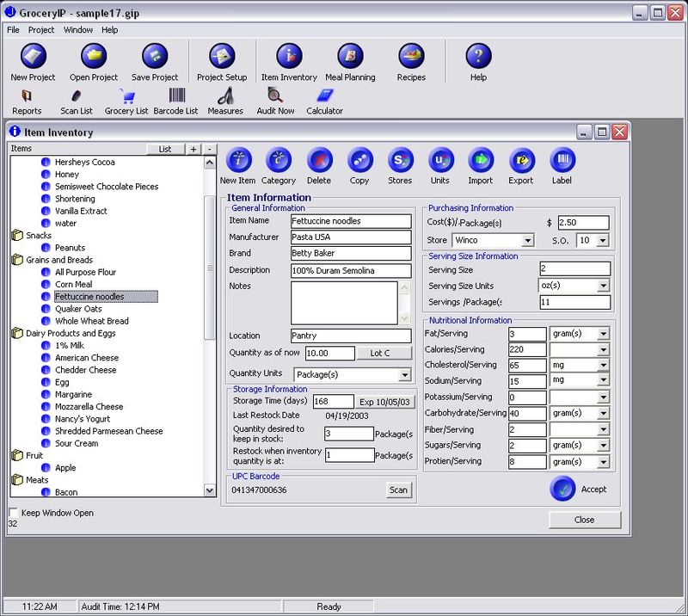Image resolution: width=688 pixels, height=616 pixels.
Task: Click the Category icon
Action: (279, 160)
